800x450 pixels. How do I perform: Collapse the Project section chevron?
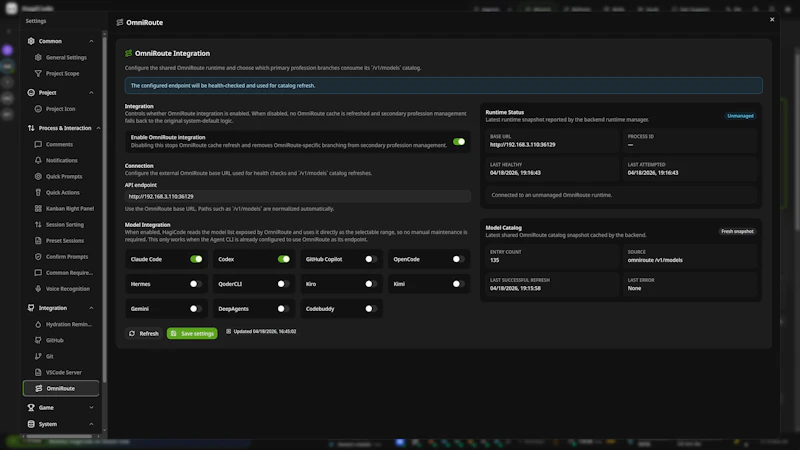click(91, 93)
